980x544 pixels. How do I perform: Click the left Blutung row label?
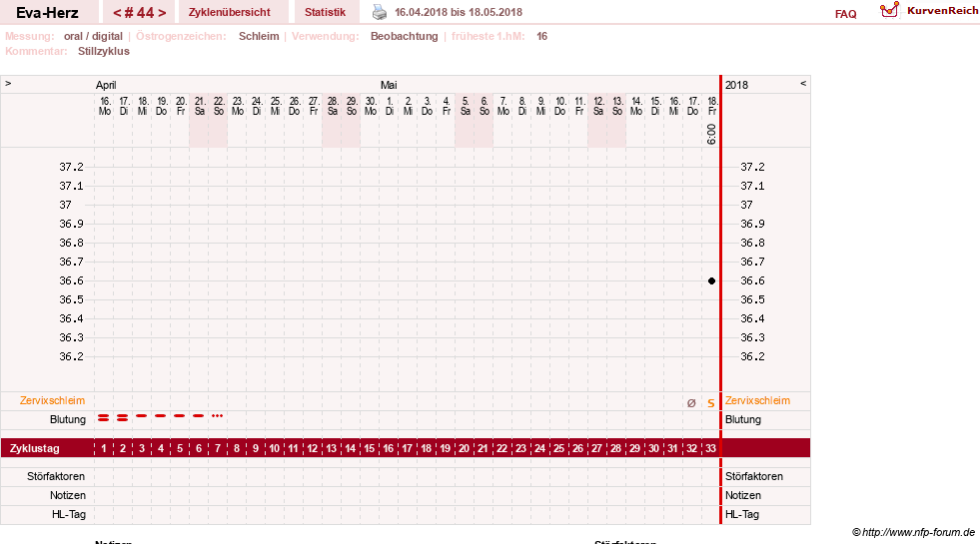pyautogui.click(x=68, y=419)
